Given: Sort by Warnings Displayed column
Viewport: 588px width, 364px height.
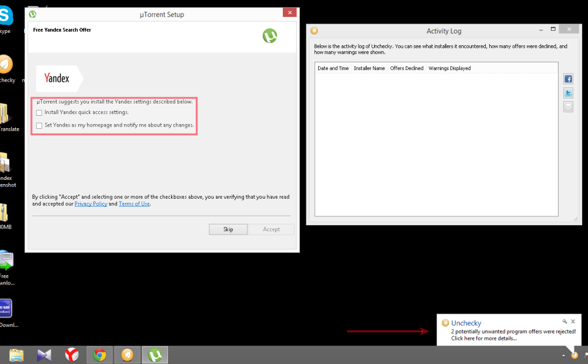Looking at the screenshot, I should pos(450,68).
